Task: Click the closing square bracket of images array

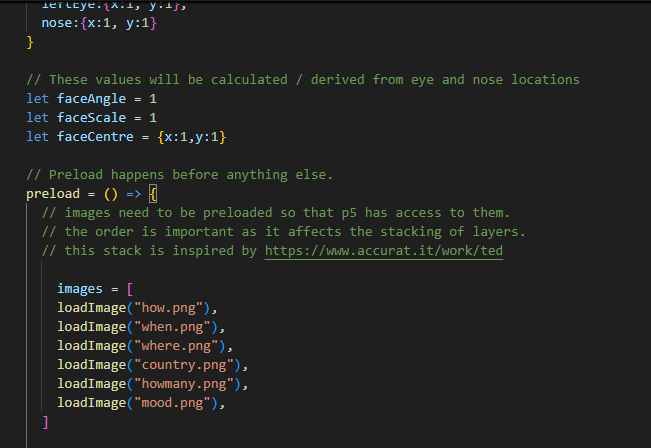Action: tap(45, 422)
